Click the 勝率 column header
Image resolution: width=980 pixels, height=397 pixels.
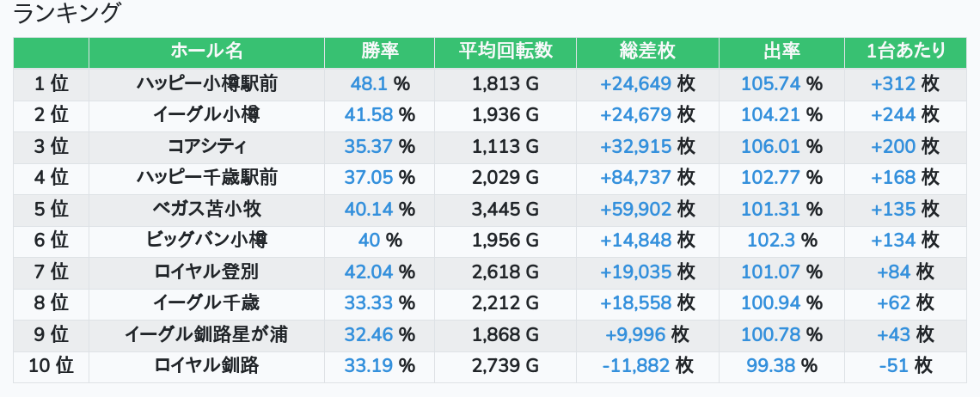pyautogui.click(x=379, y=52)
